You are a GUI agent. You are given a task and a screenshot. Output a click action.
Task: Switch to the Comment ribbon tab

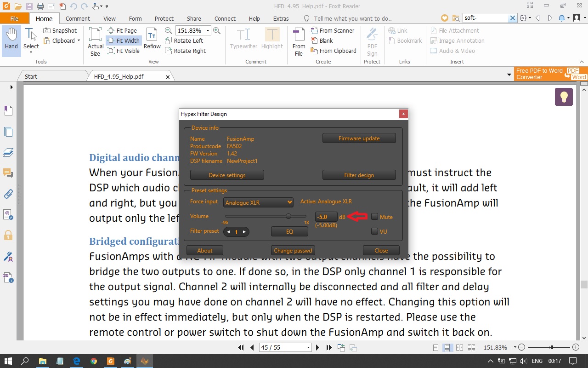point(78,18)
